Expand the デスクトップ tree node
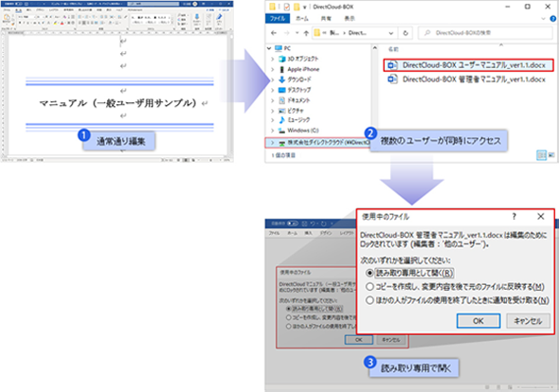 coord(273,90)
